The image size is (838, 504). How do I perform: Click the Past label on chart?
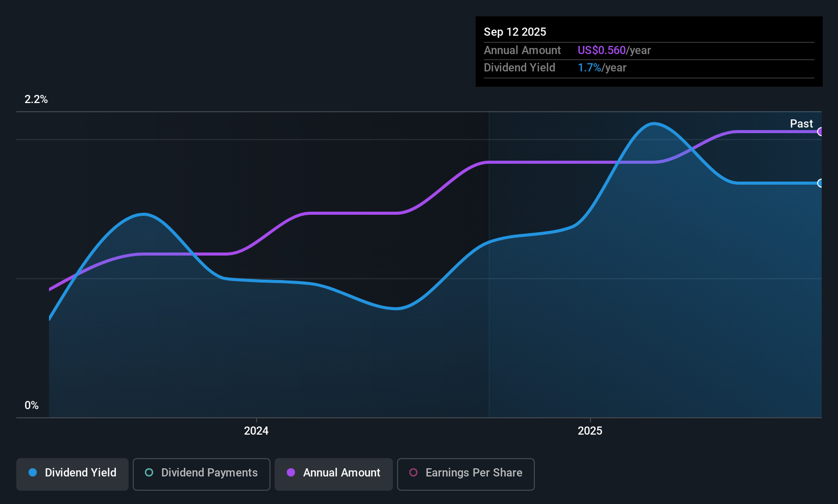click(801, 123)
